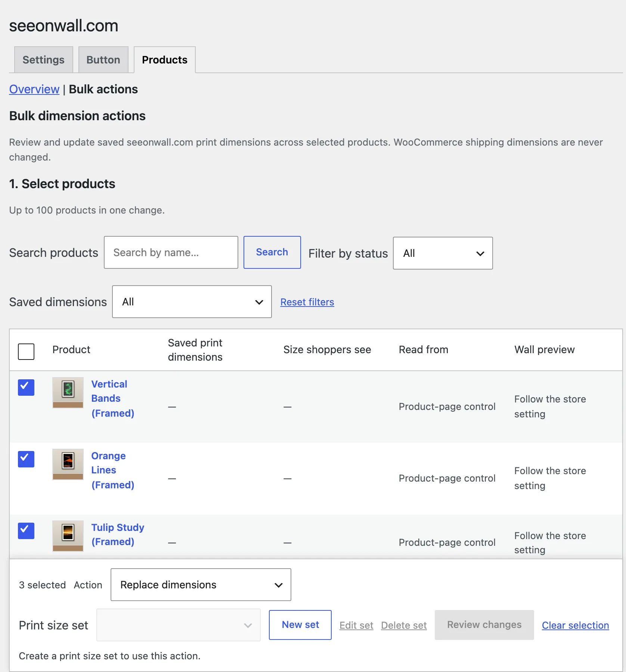Click Follow the store setting in Orange Lines row

tap(550, 478)
